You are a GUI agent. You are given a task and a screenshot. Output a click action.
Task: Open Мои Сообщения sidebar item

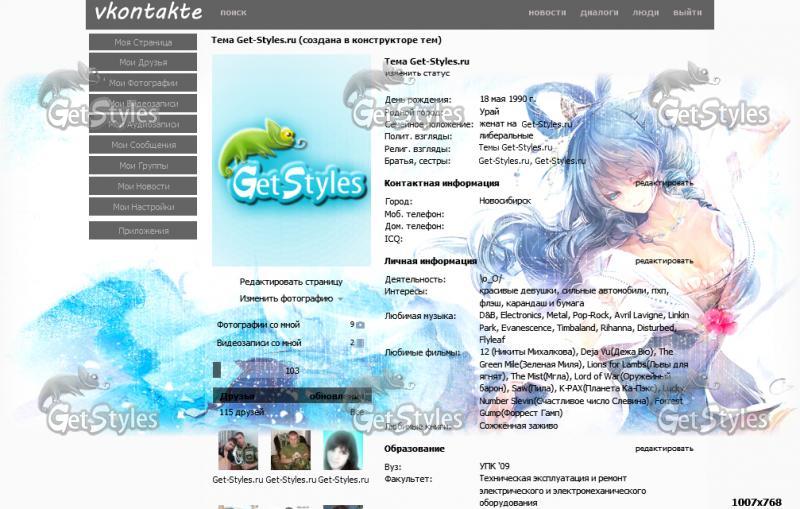143,145
